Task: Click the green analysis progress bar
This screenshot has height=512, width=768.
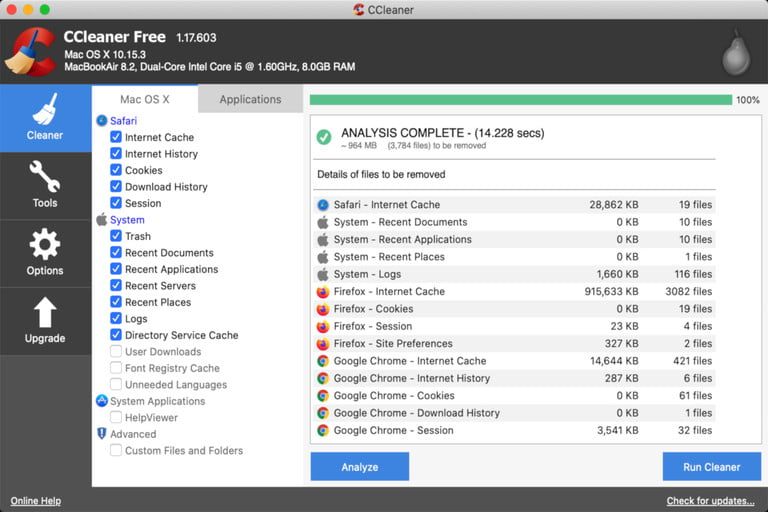Action: pyautogui.click(x=520, y=100)
